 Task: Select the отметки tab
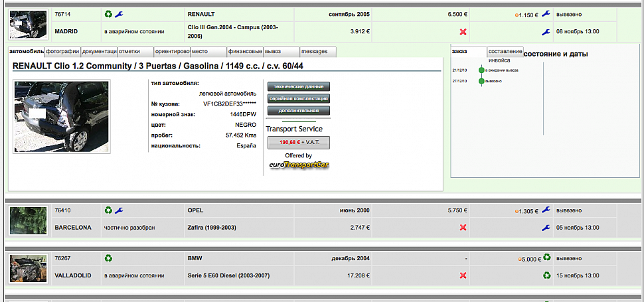pyautogui.click(x=135, y=51)
